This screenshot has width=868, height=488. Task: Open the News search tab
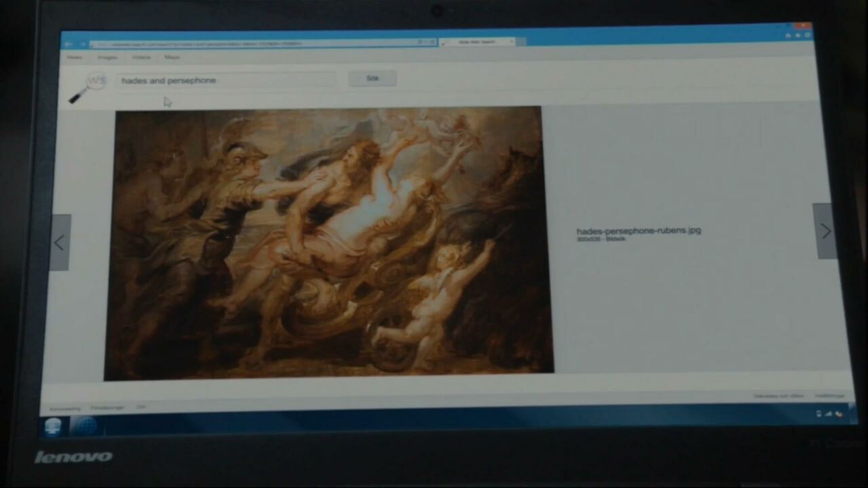tap(75, 58)
